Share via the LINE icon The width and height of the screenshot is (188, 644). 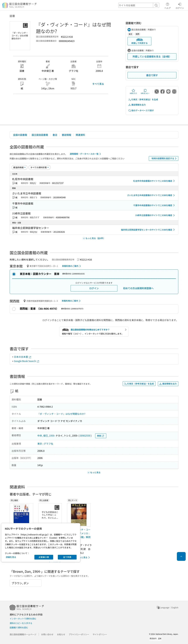coord(169,92)
